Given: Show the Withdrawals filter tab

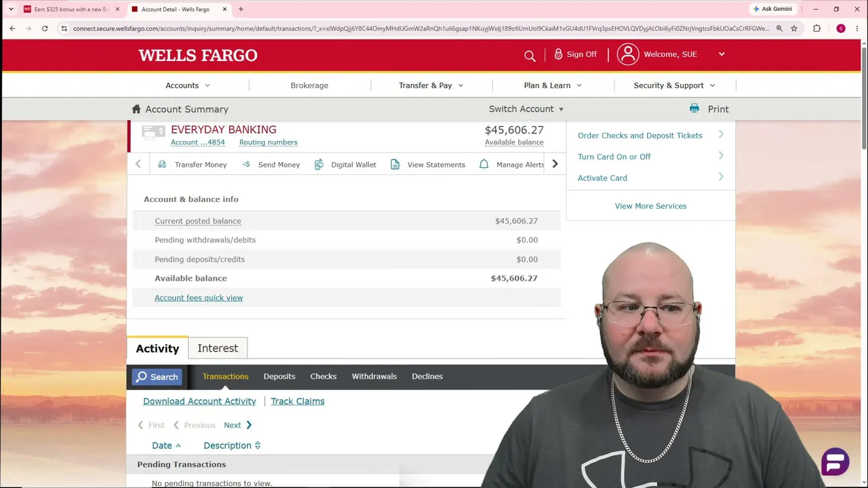Looking at the screenshot, I should click(x=374, y=377).
